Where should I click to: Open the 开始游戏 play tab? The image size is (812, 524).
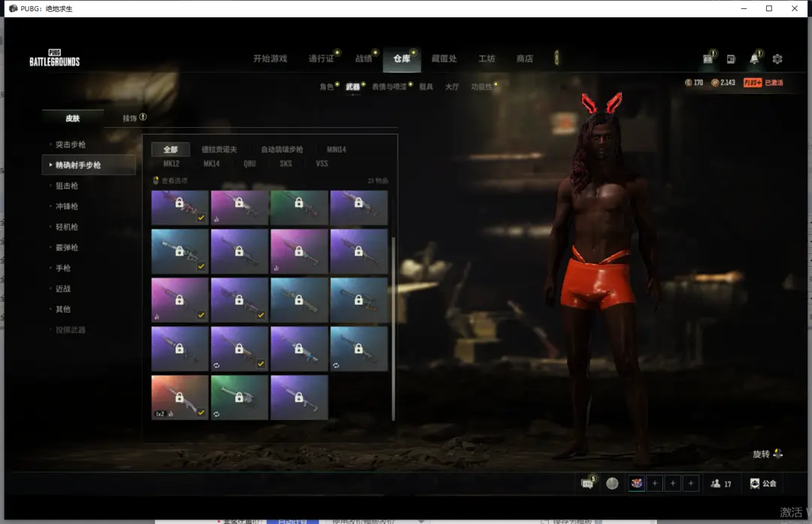tap(270, 59)
